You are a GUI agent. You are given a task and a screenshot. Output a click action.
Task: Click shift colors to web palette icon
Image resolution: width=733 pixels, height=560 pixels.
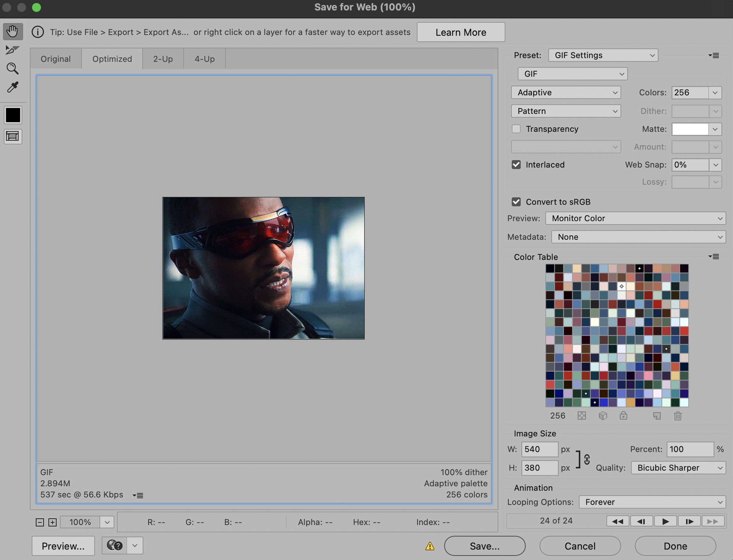point(603,416)
